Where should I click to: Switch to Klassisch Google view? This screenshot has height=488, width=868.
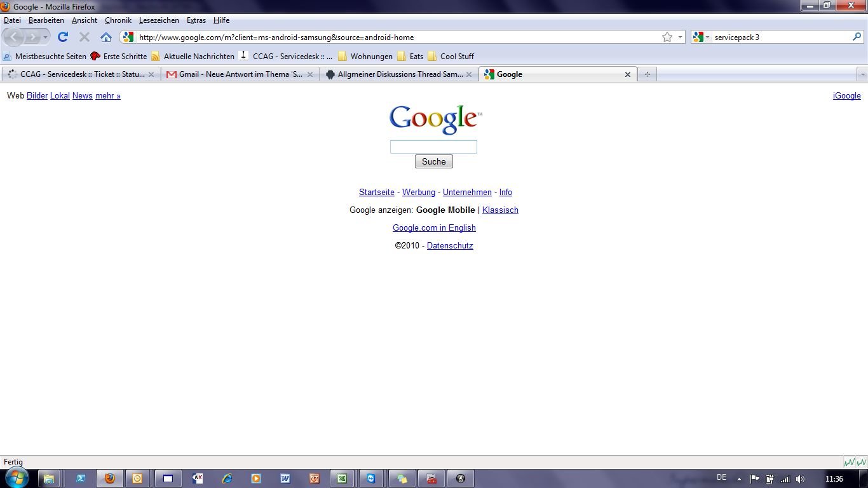click(x=500, y=210)
